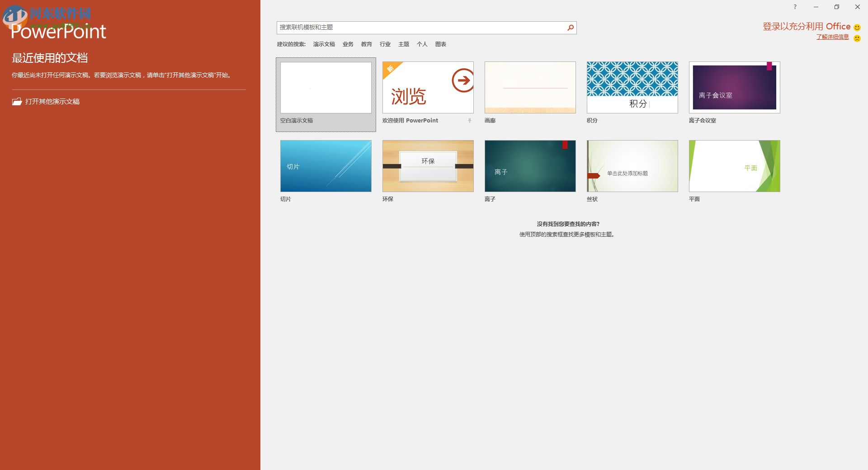The width and height of the screenshot is (868, 470).
Task: Click the 了解详细信息 link
Action: point(833,37)
